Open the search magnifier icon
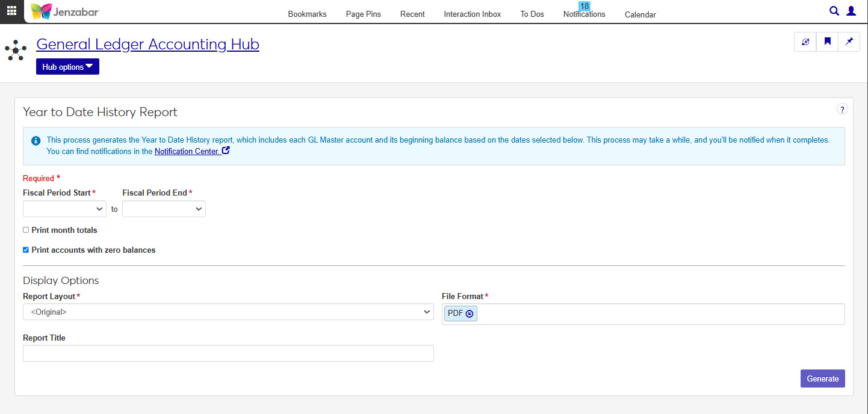868x414 pixels. (834, 11)
